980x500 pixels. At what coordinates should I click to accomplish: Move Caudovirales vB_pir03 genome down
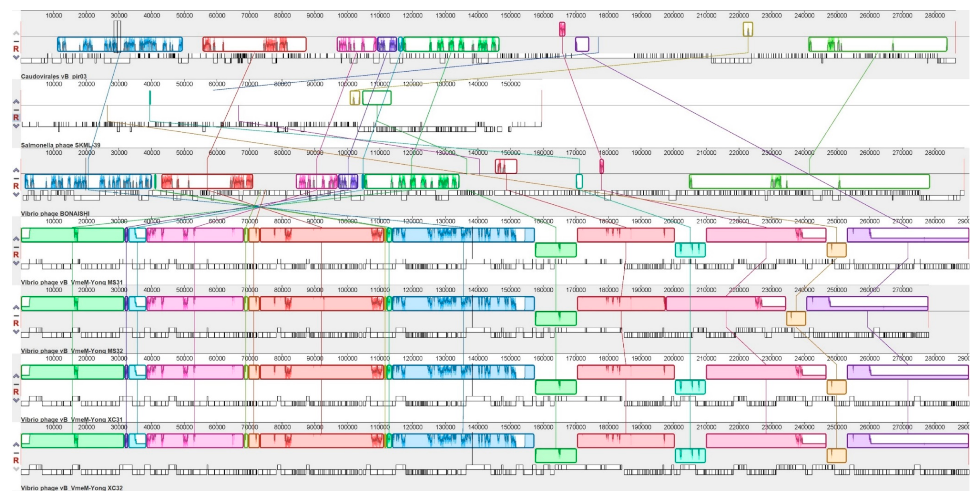16,57
